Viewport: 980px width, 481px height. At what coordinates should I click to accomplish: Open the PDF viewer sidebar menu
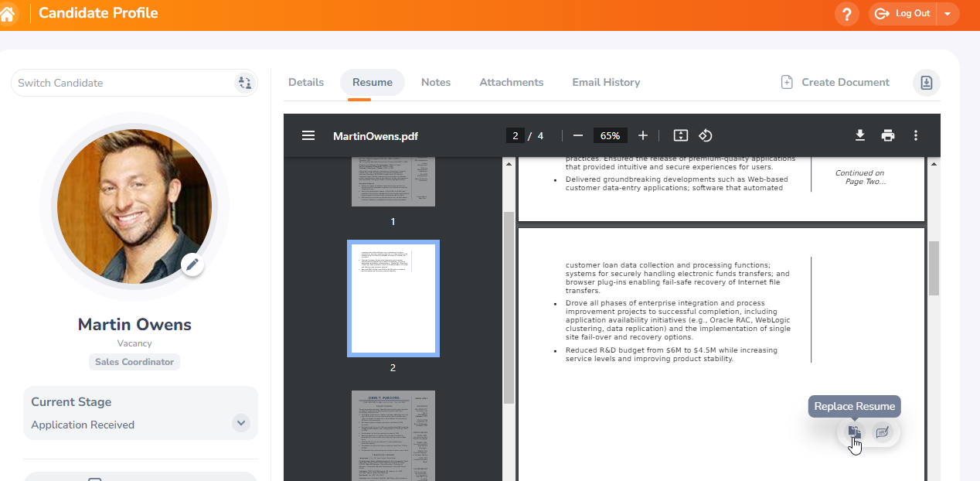[x=308, y=135]
